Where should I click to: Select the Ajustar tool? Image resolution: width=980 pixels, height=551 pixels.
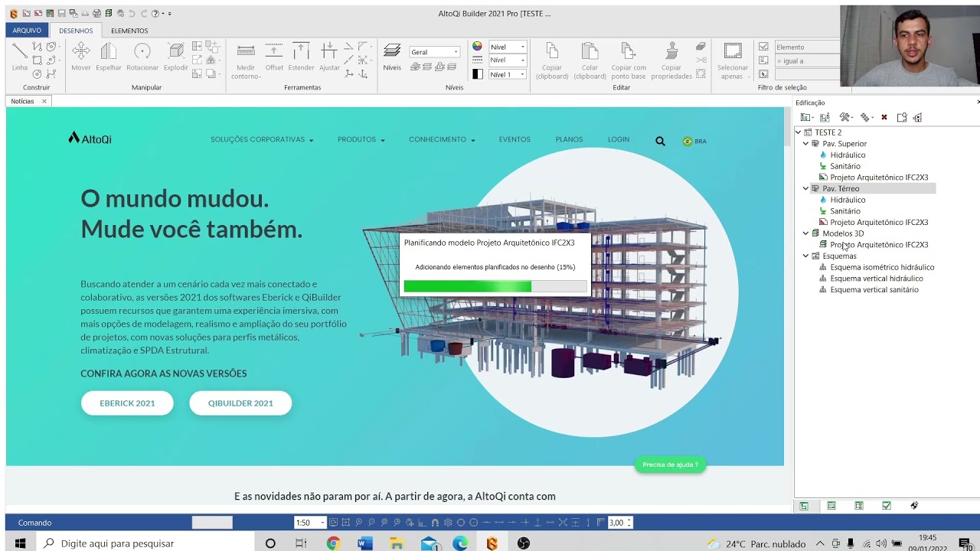coord(329,57)
